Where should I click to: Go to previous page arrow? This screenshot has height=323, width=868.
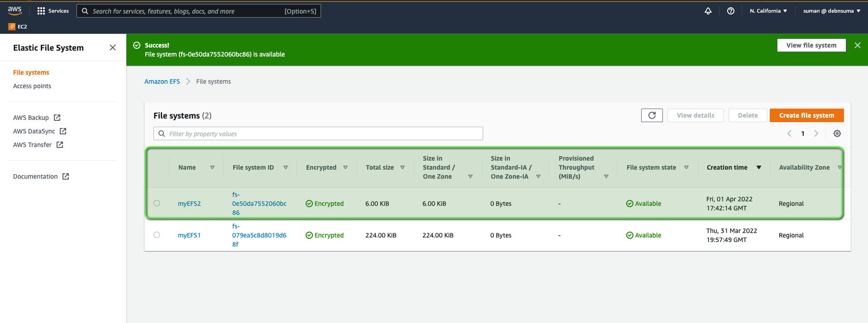pyautogui.click(x=789, y=133)
